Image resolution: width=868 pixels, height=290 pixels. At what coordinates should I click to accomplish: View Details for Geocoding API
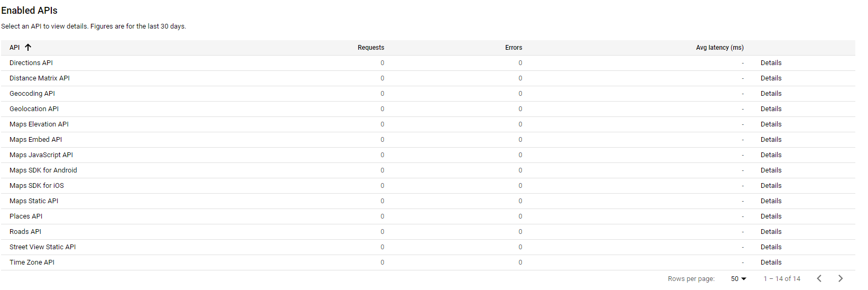(x=771, y=94)
